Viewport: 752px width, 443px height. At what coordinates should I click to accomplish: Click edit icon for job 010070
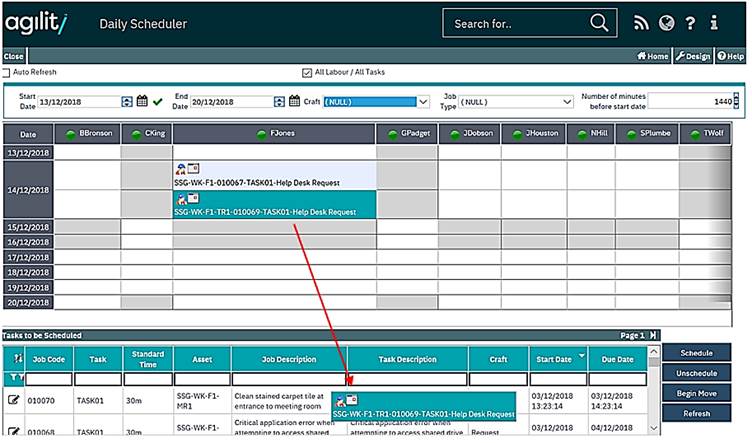14,401
